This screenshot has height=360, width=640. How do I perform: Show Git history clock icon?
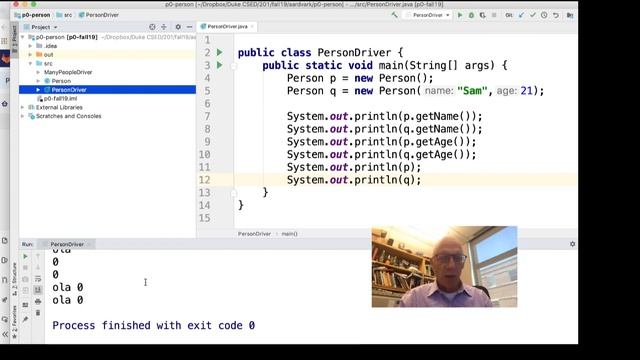tap(544, 15)
